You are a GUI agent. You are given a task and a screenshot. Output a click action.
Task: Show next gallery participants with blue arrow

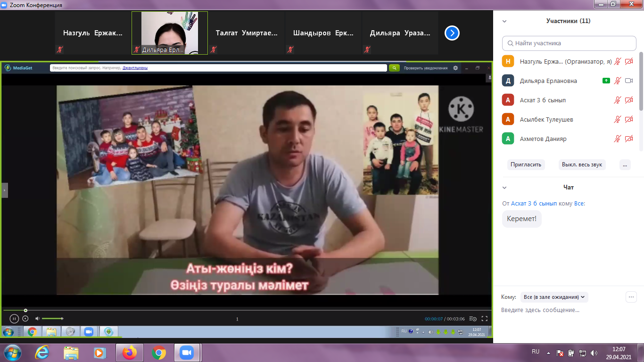452,33
